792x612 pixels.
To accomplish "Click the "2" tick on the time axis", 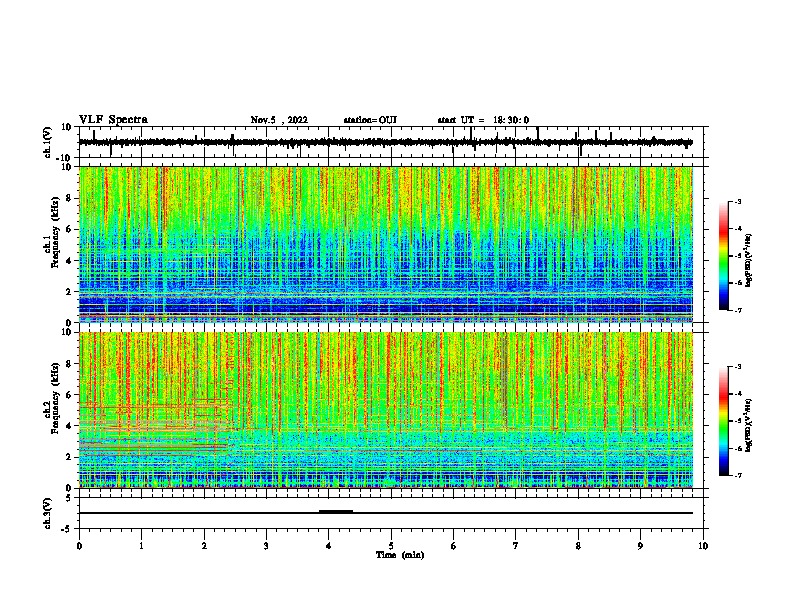I will [204, 546].
